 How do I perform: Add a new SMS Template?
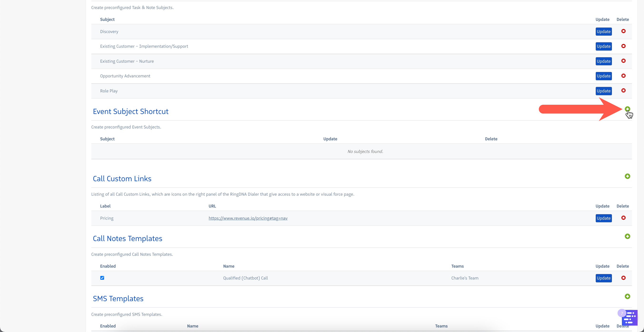627,296
